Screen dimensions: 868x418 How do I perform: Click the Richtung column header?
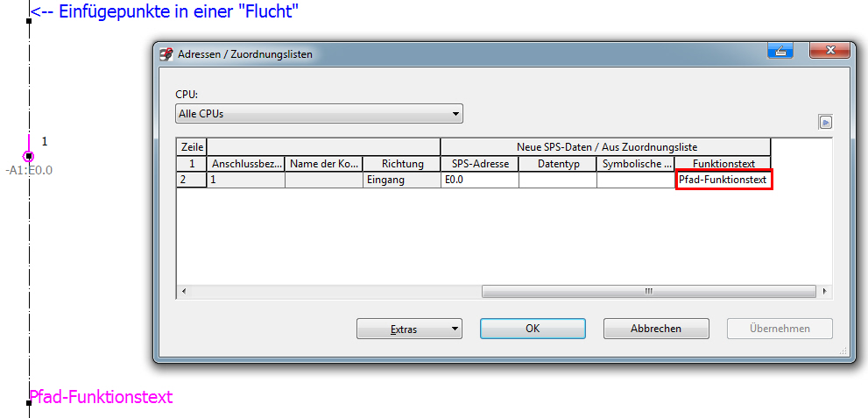pos(401,164)
